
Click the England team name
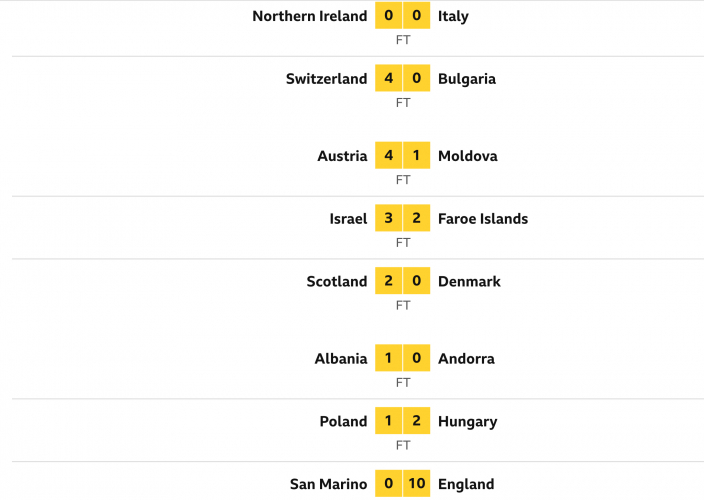[466, 485]
